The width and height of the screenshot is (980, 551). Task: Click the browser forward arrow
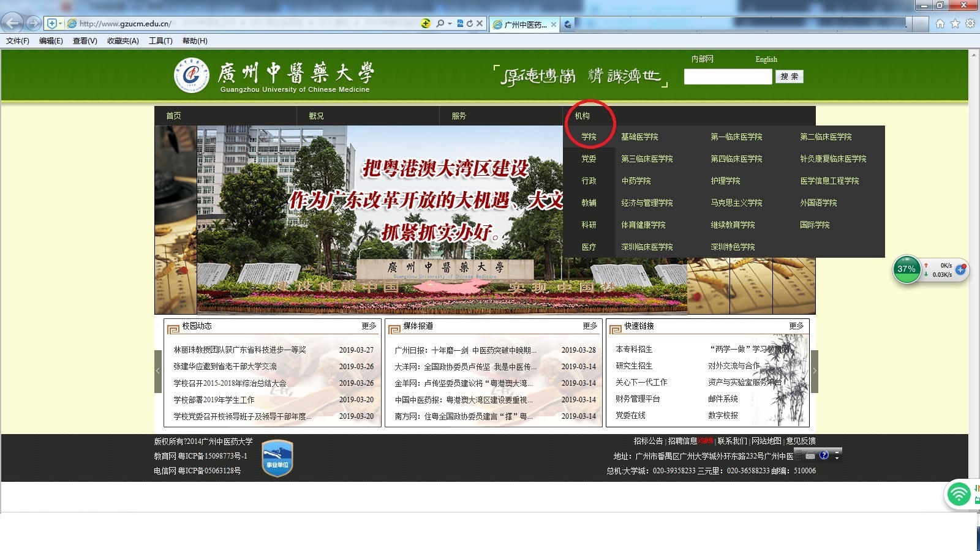pos(34,23)
